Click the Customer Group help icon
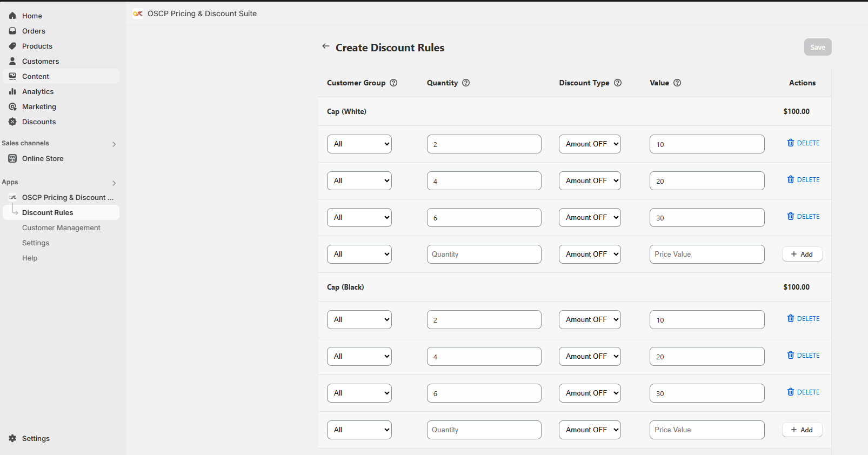Screen dimensions: 868x455 tap(393, 83)
